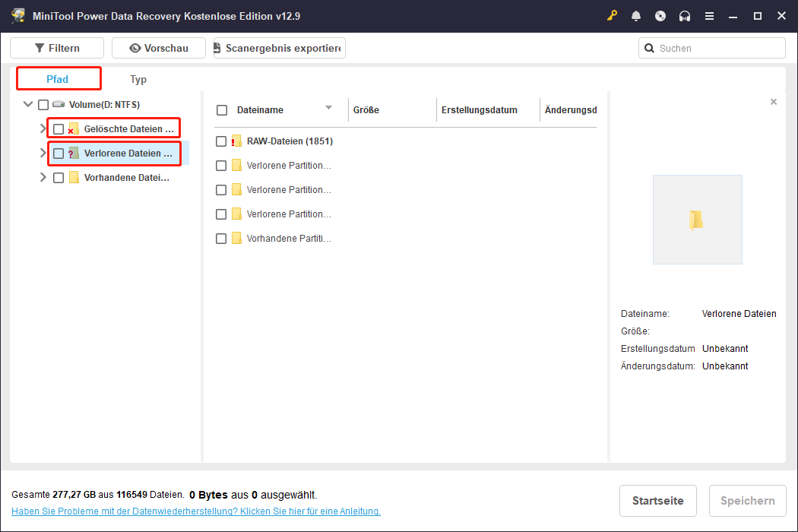The height and width of the screenshot is (532, 798).
Task: Select Volume(D: NTFS) tree label
Action: [104, 104]
